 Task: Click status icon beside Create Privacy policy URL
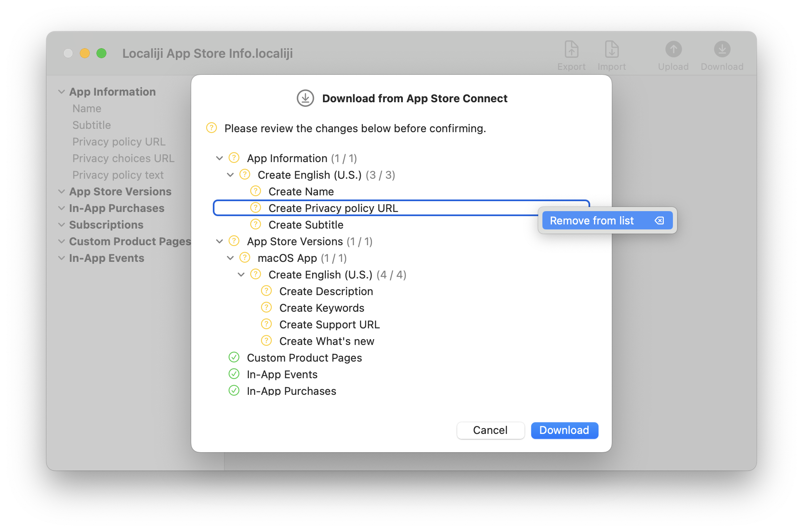click(x=256, y=208)
